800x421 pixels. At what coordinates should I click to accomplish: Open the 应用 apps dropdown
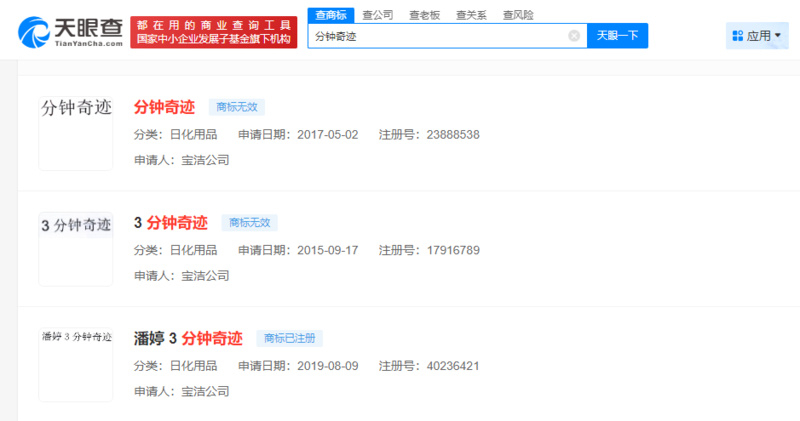(x=757, y=36)
